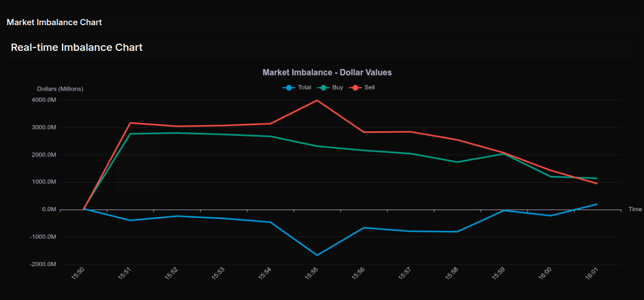
Task: Click the Total line lowest point at 15:55
Action: 317,255
